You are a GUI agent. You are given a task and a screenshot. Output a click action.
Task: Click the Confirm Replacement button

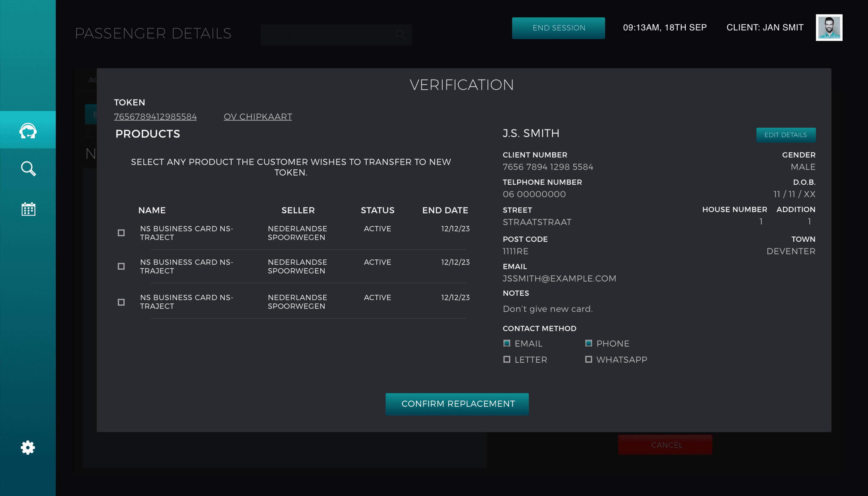click(x=457, y=404)
